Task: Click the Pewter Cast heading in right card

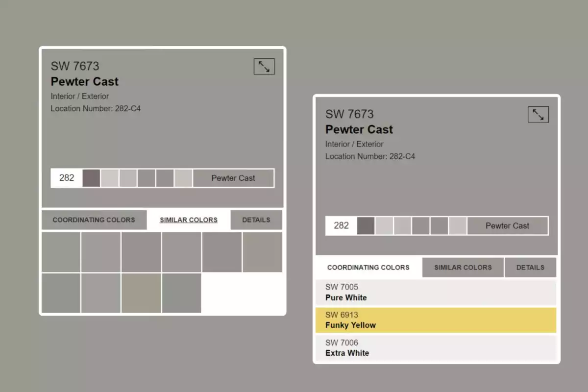Action: tap(359, 129)
